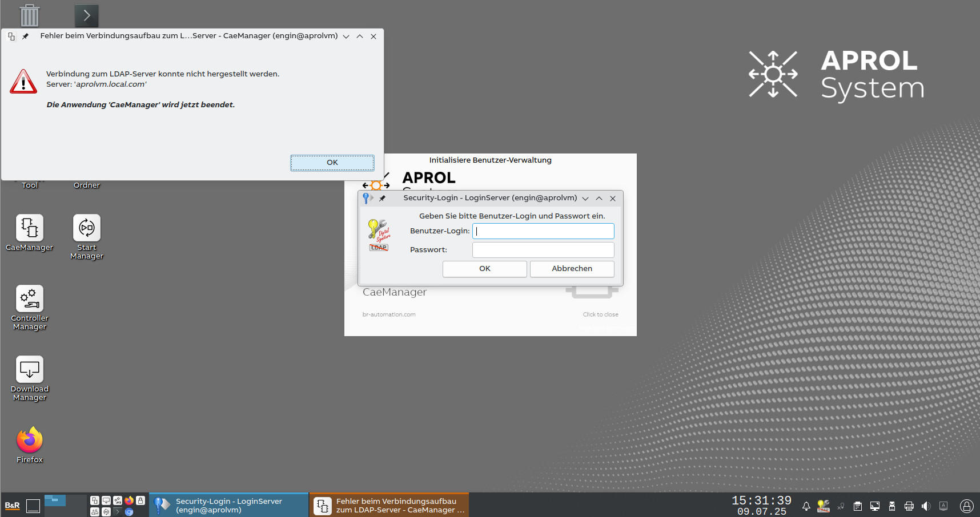980x517 pixels.
Task: Focus the Benutzer-Login input field
Action: (x=543, y=231)
